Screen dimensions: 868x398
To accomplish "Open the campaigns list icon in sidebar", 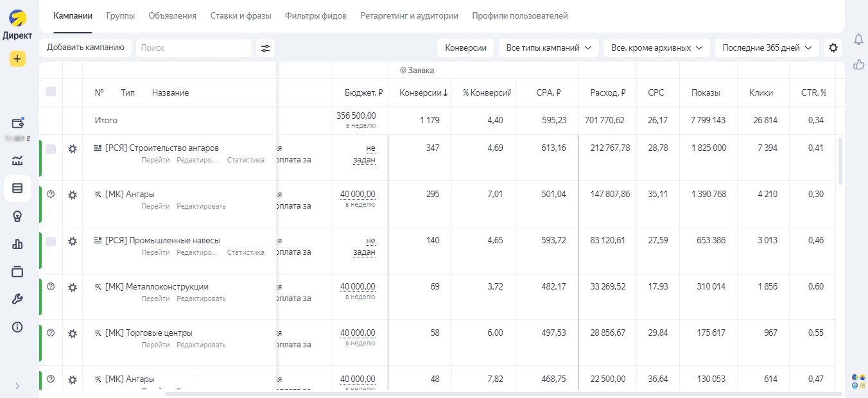I will pos(17,188).
